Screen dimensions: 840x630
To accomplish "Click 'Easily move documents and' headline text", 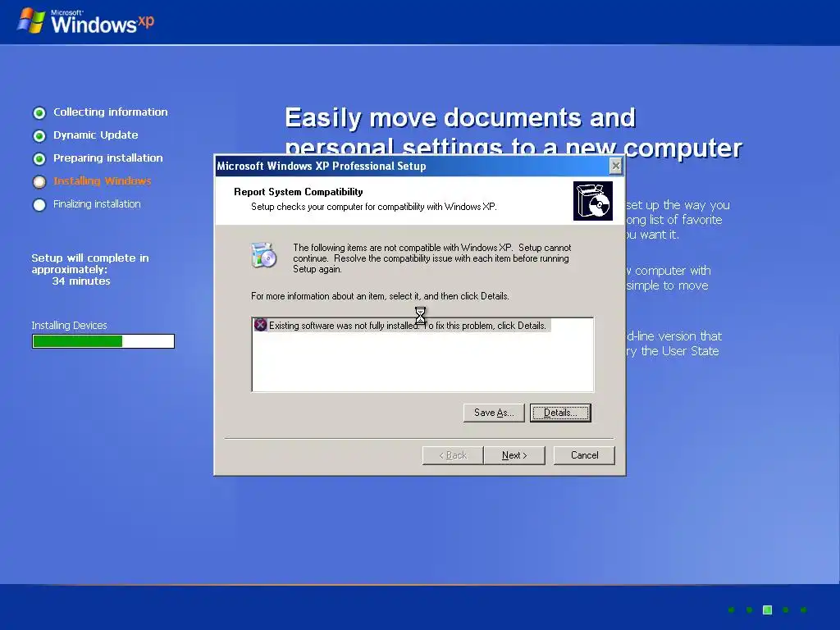I will [x=460, y=117].
